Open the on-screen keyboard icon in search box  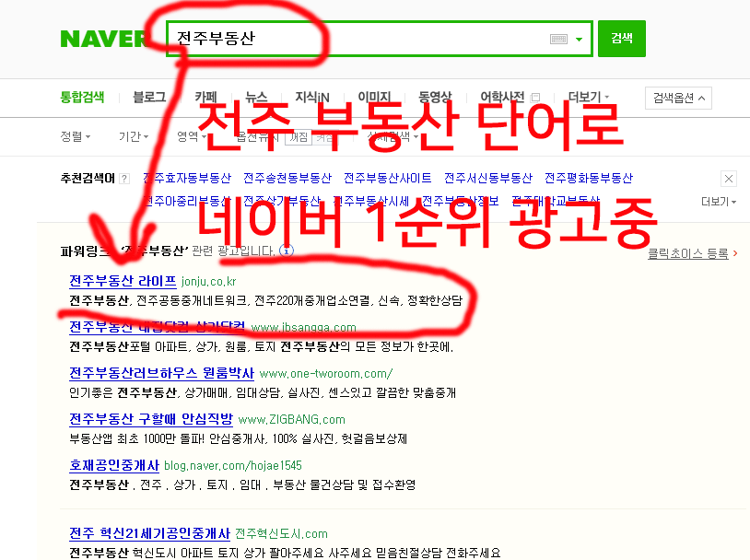(x=558, y=39)
